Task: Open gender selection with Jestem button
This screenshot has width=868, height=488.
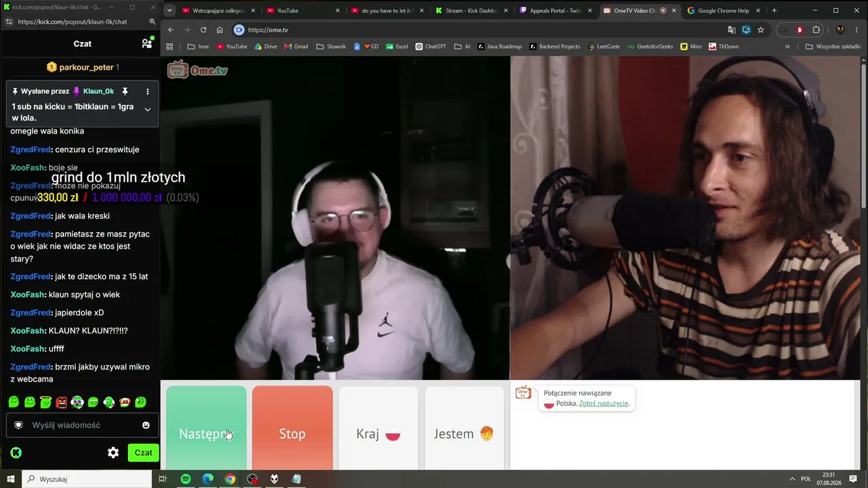Action: click(465, 428)
